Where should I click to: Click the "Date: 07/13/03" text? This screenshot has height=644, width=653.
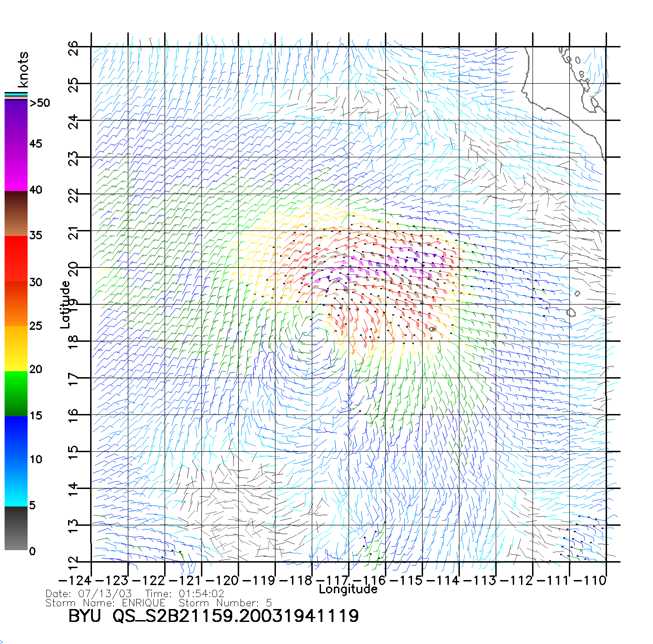coord(89,594)
